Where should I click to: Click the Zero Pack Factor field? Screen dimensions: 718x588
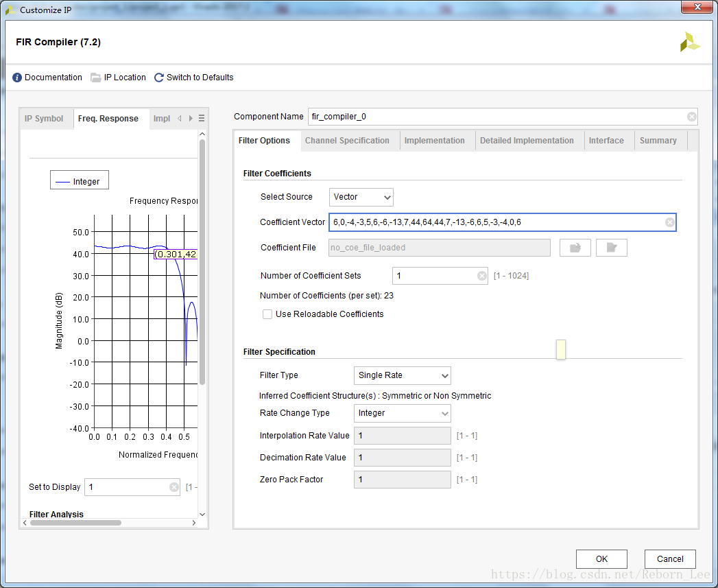(x=402, y=480)
